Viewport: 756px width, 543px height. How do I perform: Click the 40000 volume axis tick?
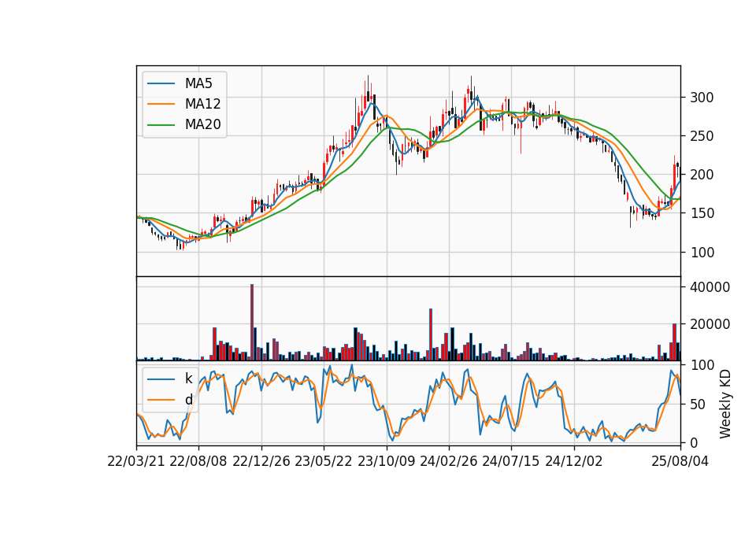point(710,287)
